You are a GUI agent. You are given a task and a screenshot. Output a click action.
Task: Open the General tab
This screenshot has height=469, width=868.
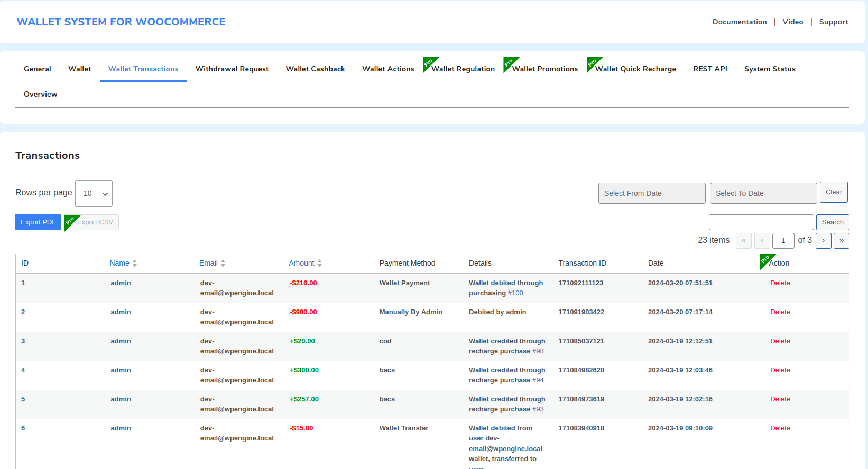(x=38, y=69)
